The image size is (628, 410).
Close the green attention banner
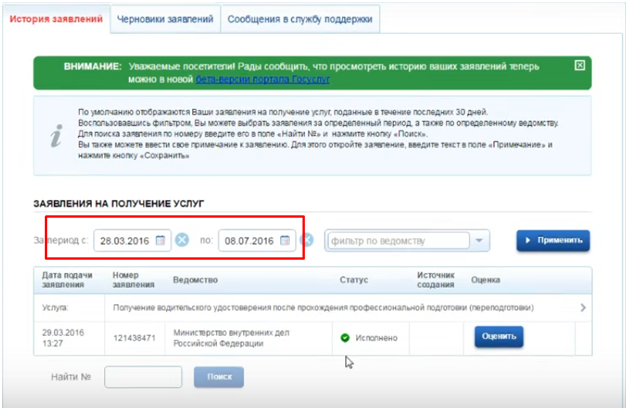[580, 65]
